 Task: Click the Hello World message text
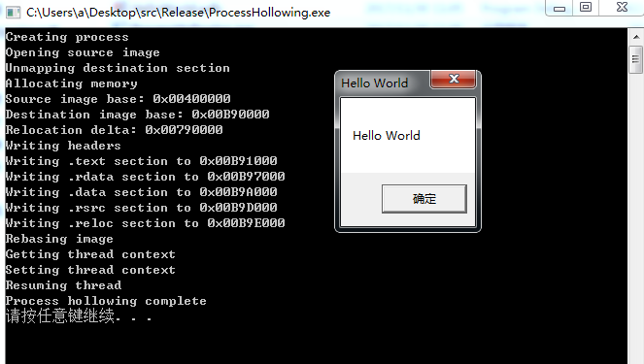[x=386, y=136]
